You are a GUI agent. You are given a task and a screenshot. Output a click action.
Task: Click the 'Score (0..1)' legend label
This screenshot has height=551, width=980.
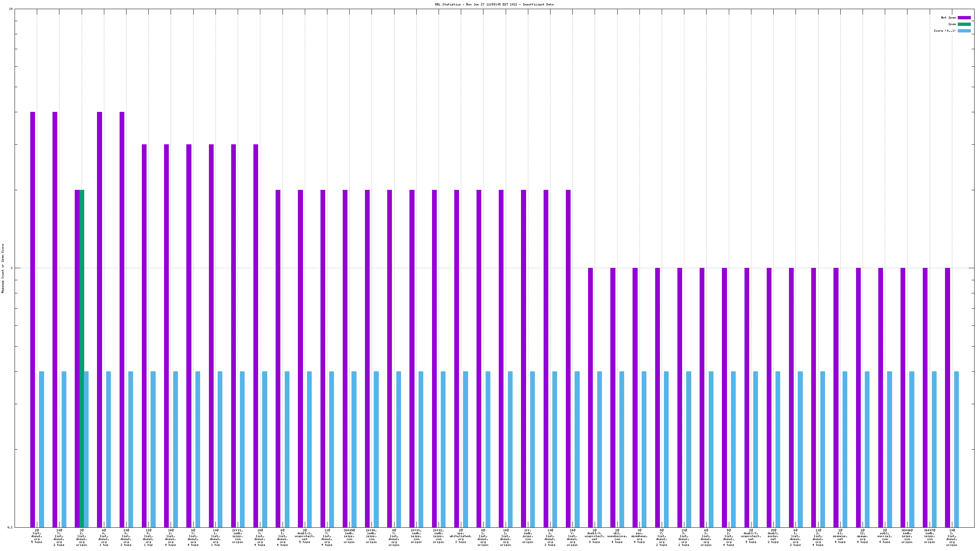[944, 31]
